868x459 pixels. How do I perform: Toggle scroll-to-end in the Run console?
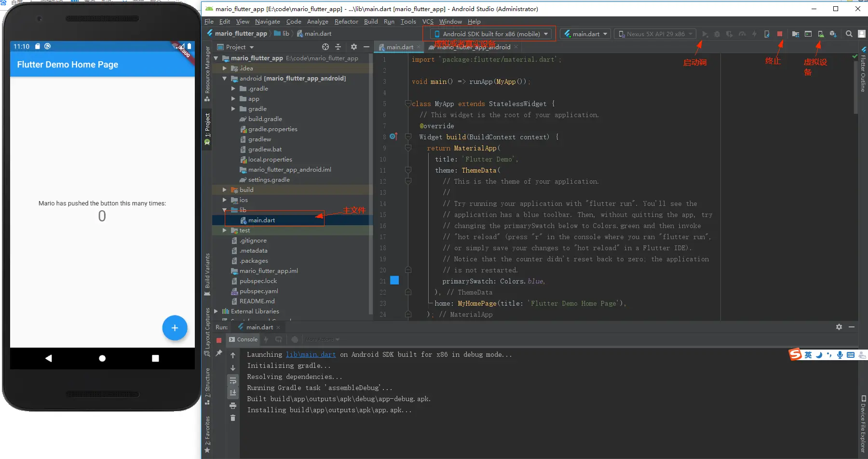click(233, 393)
